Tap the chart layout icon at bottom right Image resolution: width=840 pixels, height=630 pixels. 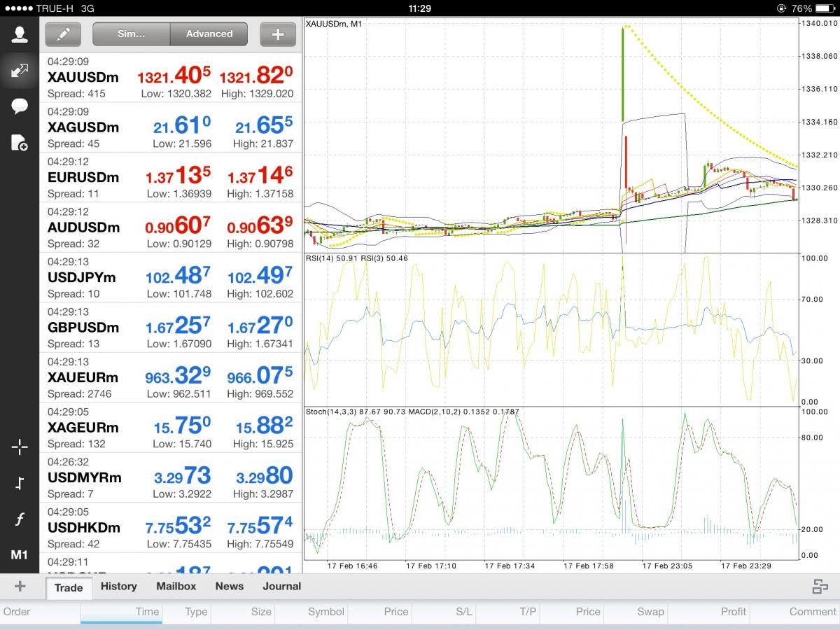pyautogui.click(x=820, y=587)
